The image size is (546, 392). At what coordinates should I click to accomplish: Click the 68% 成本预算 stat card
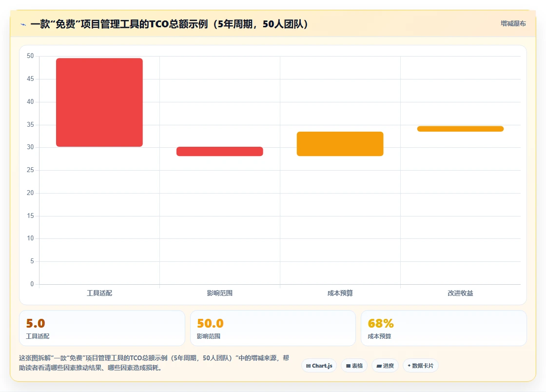coord(444,328)
